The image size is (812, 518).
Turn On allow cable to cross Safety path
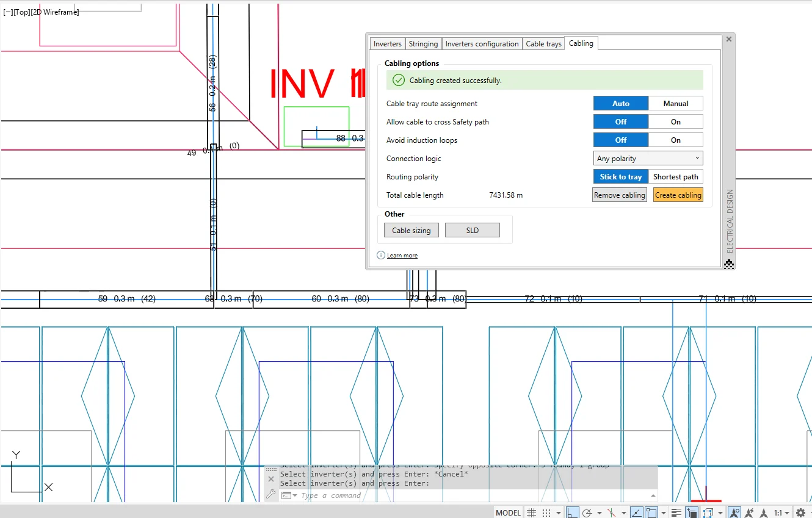click(x=676, y=122)
